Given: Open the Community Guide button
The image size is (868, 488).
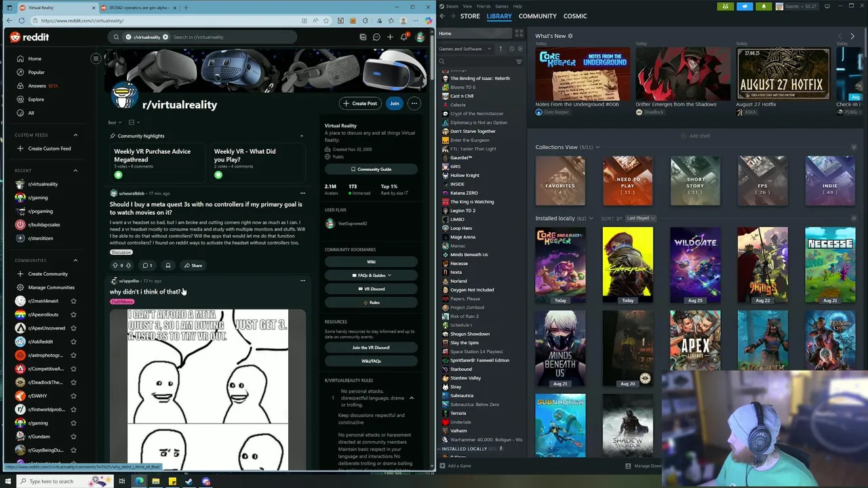Looking at the screenshot, I should (371, 169).
